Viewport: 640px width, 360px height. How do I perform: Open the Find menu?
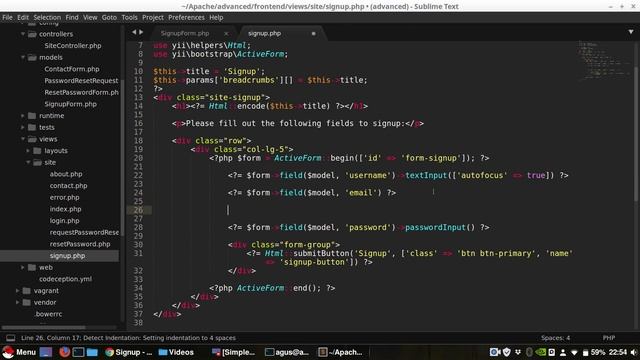point(72,18)
